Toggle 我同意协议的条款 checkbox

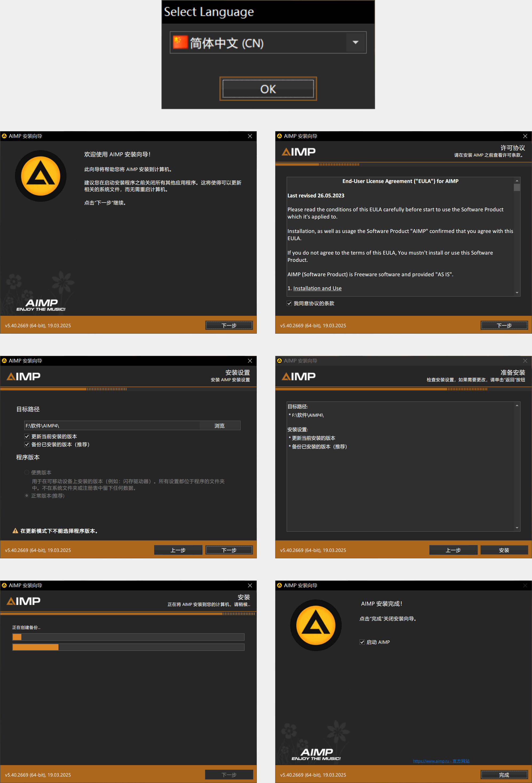[x=289, y=303]
